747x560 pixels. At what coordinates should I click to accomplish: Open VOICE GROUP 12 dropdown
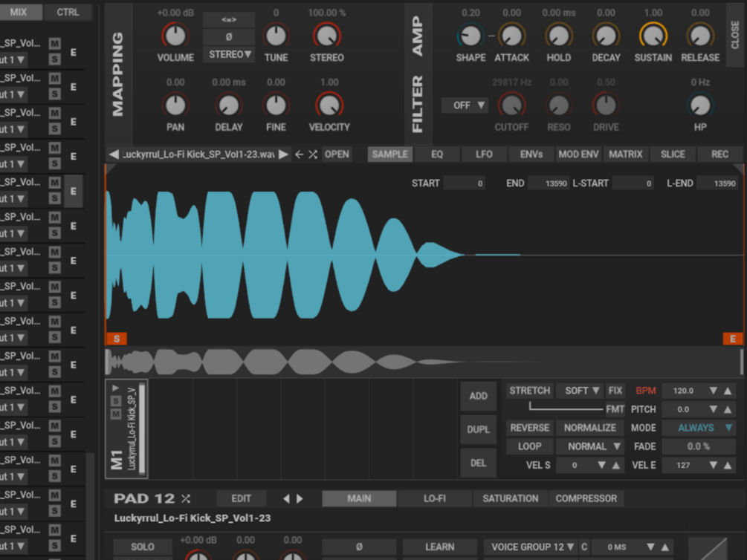[x=531, y=547]
